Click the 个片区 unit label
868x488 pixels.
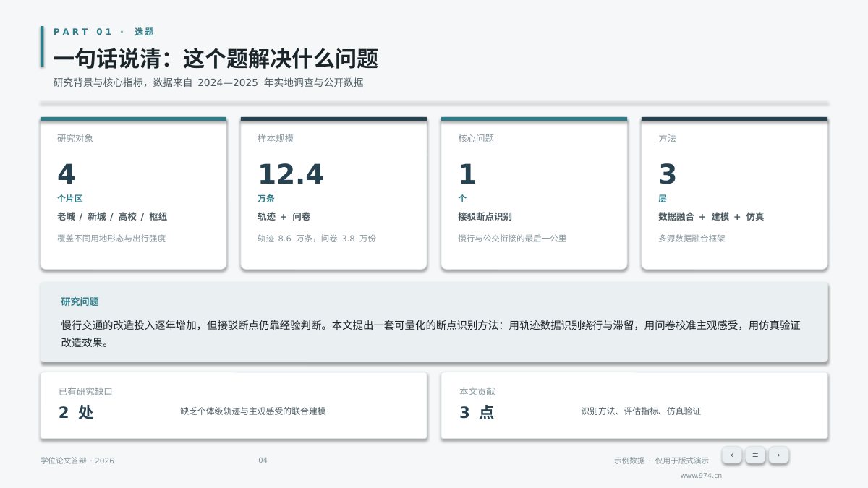click(x=70, y=198)
